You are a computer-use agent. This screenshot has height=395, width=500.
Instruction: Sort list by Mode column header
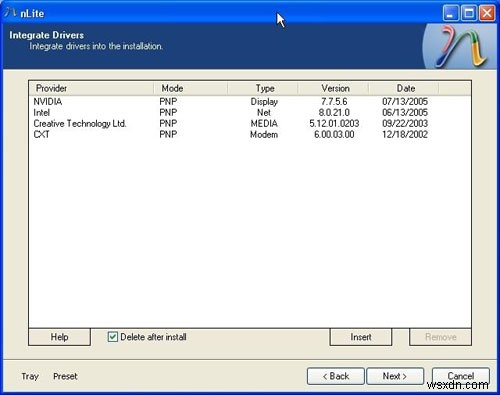tap(190, 88)
